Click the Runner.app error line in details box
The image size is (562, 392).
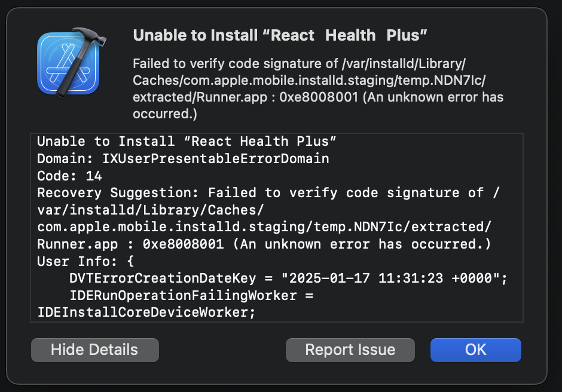point(264,244)
